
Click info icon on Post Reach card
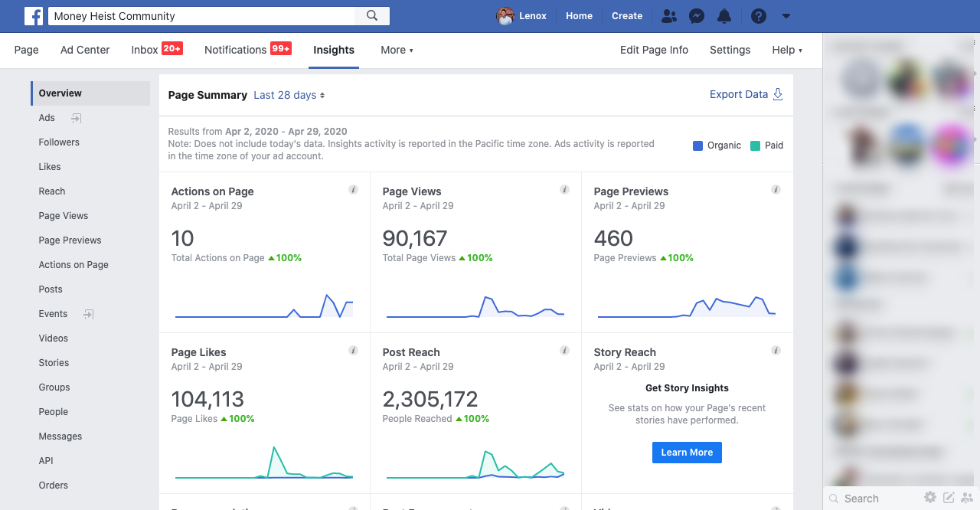(x=564, y=351)
